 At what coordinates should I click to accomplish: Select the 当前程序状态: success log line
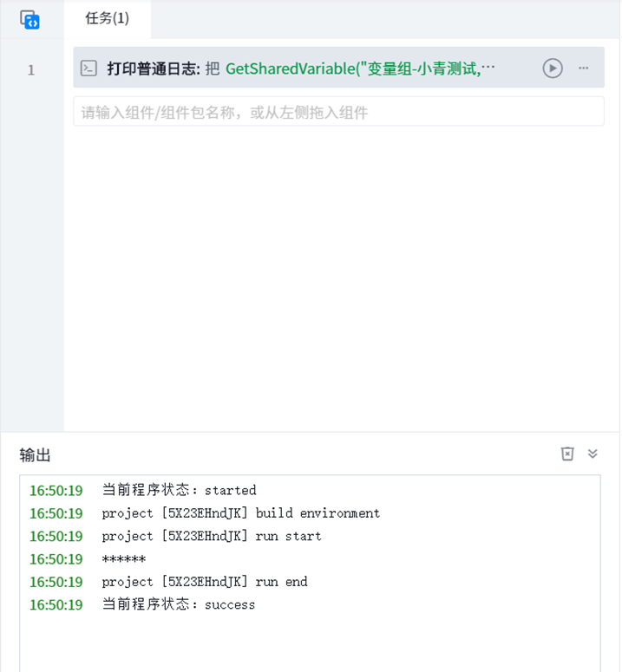coord(178,604)
